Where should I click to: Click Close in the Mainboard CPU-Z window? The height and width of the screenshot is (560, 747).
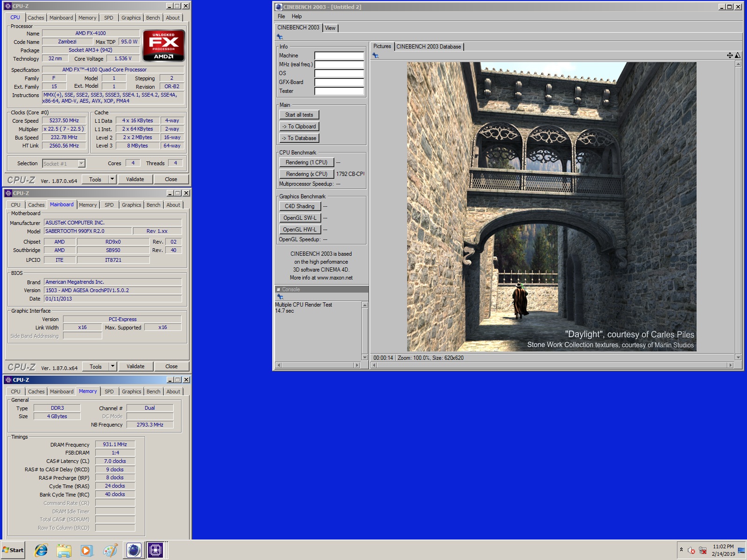(171, 366)
